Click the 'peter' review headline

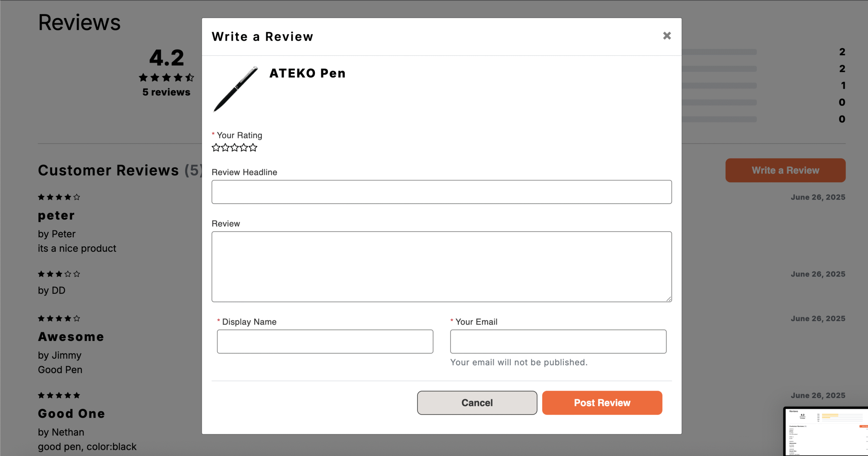[56, 215]
